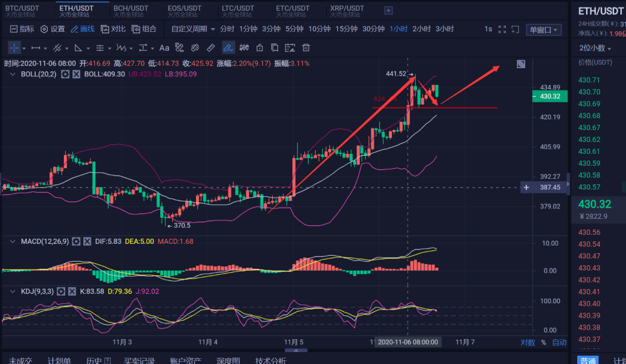Open the 单窗口 window layout dropdown
The image size is (626, 364).
click(544, 30)
